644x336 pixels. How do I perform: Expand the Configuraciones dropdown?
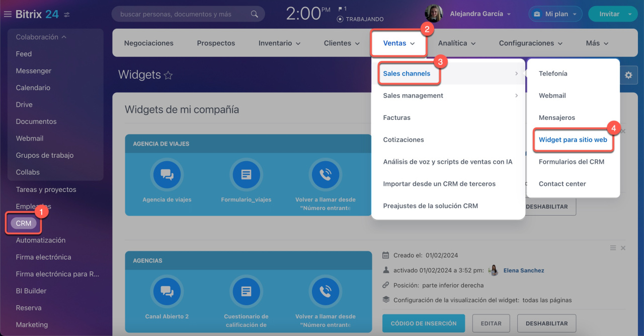pyautogui.click(x=530, y=43)
